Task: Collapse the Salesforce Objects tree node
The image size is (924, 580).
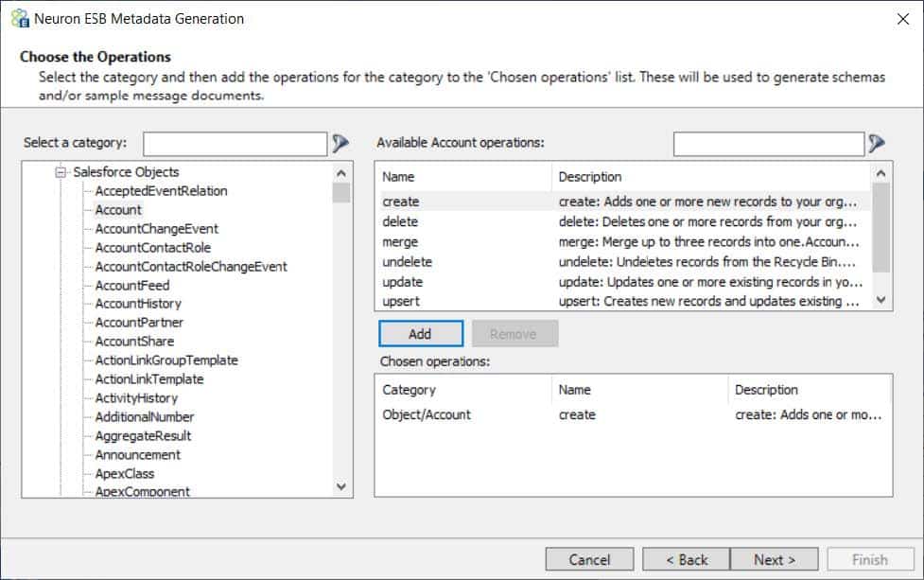Action: coord(61,172)
